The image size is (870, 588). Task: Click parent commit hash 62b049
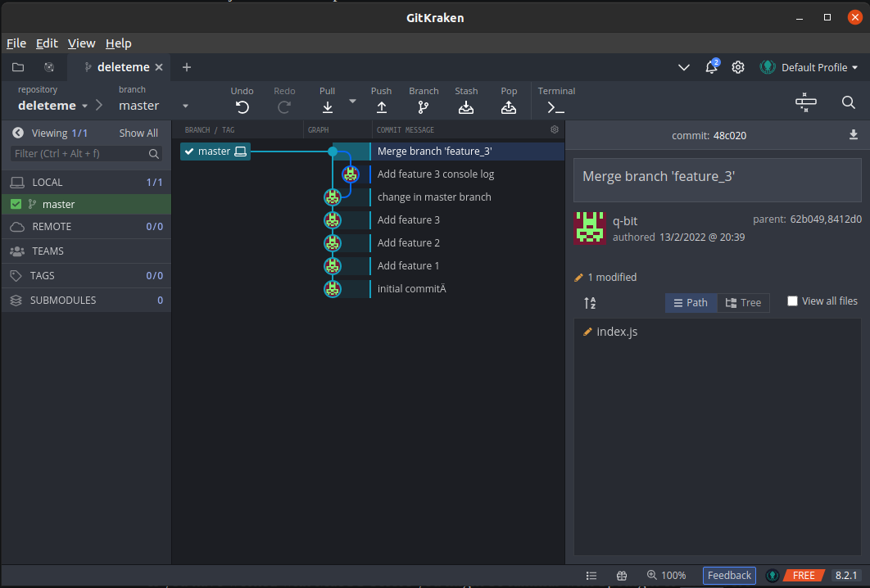pos(807,219)
